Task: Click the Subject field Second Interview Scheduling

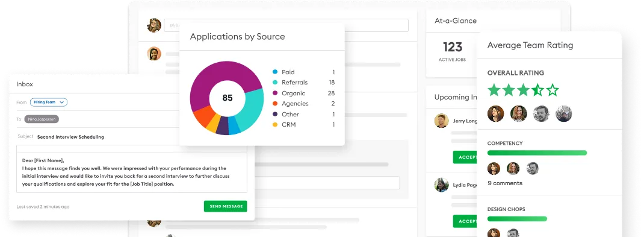Action: (70, 137)
